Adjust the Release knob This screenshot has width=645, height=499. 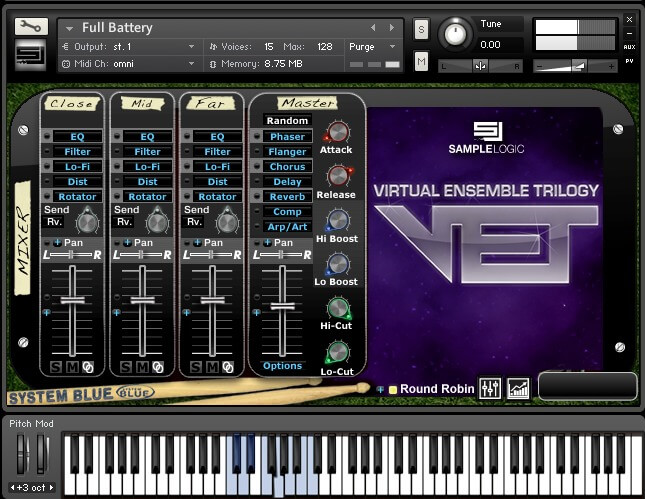[x=338, y=176]
